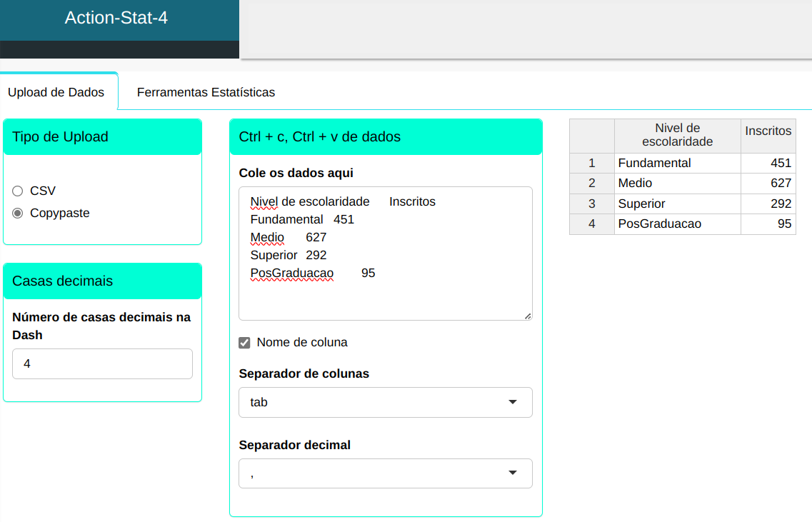This screenshot has height=522, width=812.
Task: Click the tab separator dropdown arrow
Action: (512, 402)
